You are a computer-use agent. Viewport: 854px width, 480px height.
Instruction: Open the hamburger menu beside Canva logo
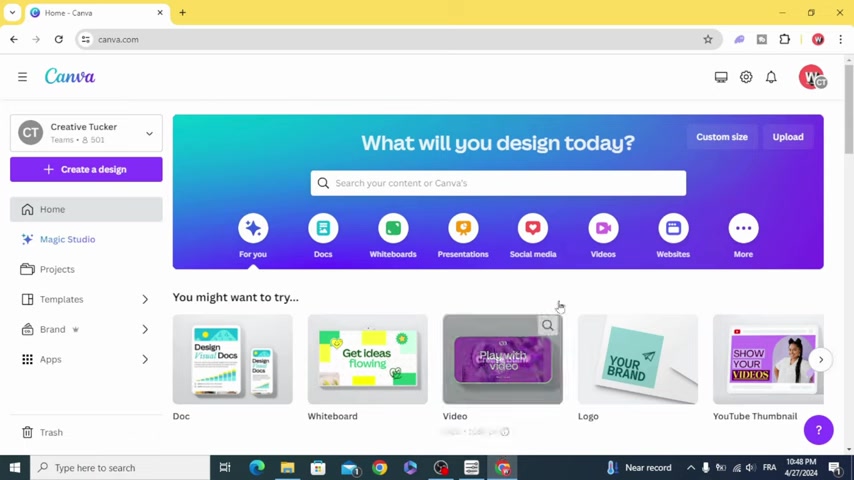pos(22,77)
